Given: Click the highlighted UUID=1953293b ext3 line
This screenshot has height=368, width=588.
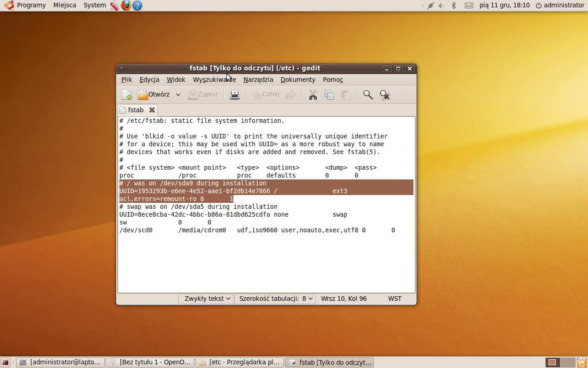Looking at the screenshot, I should pyautogui.click(x=233, y=191).
